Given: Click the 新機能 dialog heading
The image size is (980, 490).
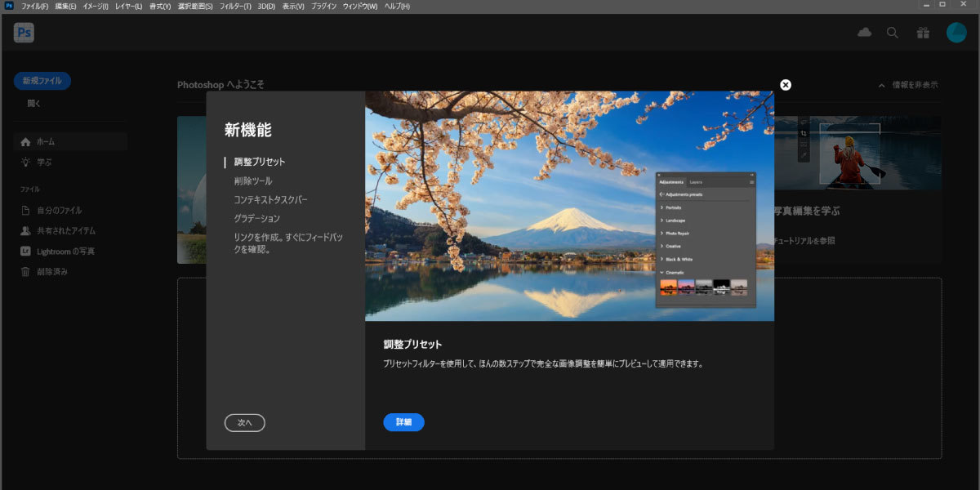Looking at the screenshot, I should [248, 129].
